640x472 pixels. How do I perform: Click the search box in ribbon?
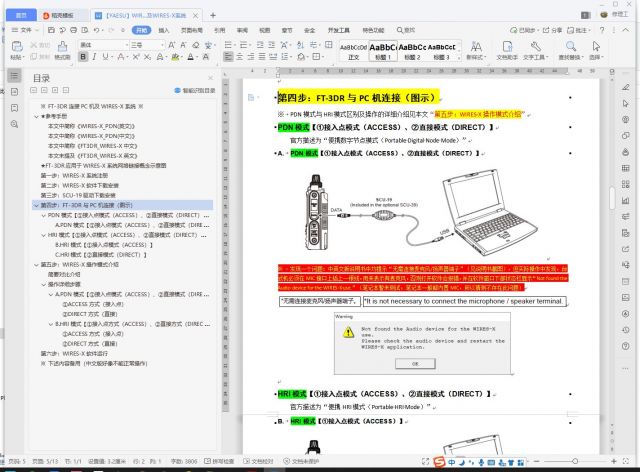click(406, 30)
